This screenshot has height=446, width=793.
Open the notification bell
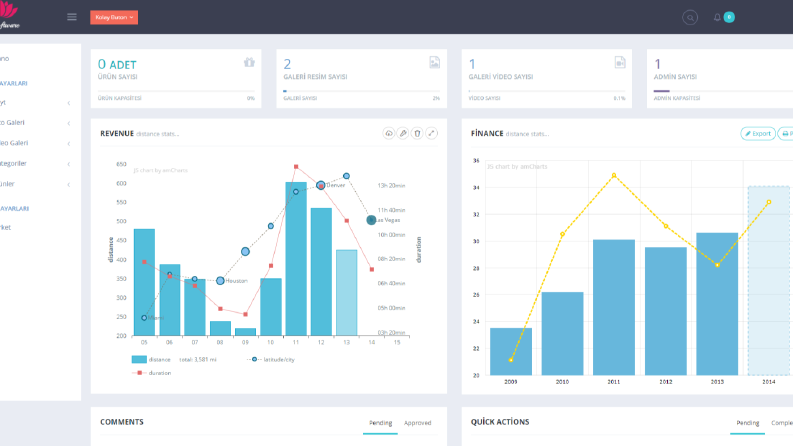pos(717,17)
